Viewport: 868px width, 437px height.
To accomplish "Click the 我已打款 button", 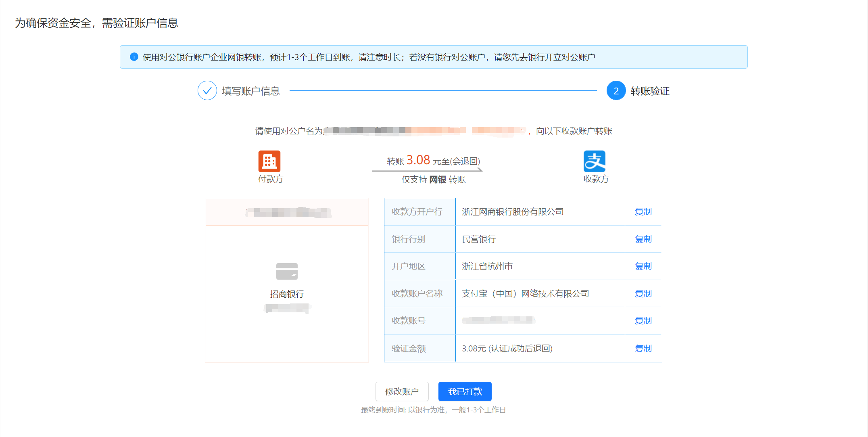I will pos(465,391).
